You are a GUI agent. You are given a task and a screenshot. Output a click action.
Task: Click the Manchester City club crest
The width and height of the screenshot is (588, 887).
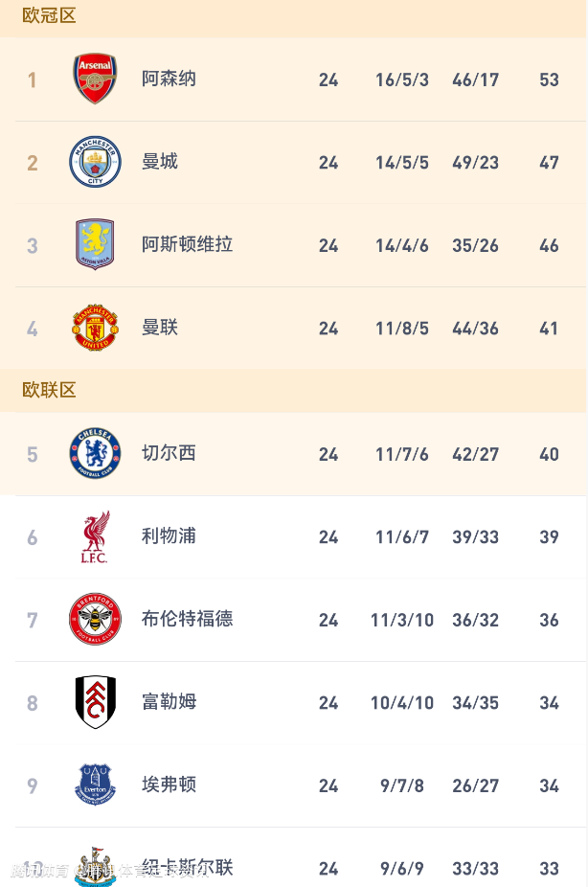click(95, 162)
